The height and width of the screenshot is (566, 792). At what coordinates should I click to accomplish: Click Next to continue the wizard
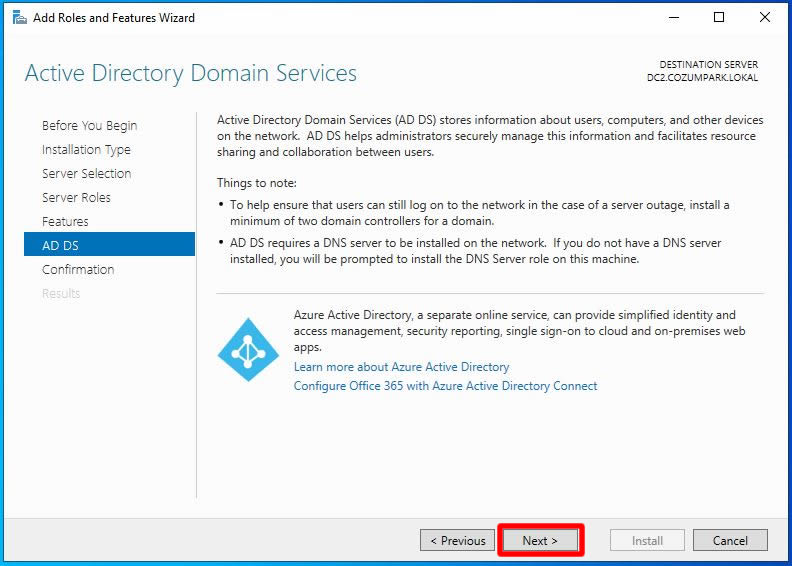540,540
